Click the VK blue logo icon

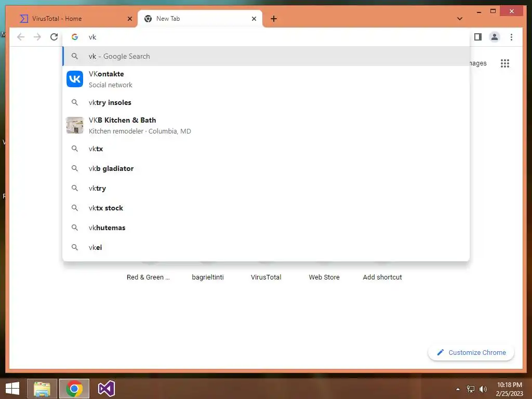[75, 79]
